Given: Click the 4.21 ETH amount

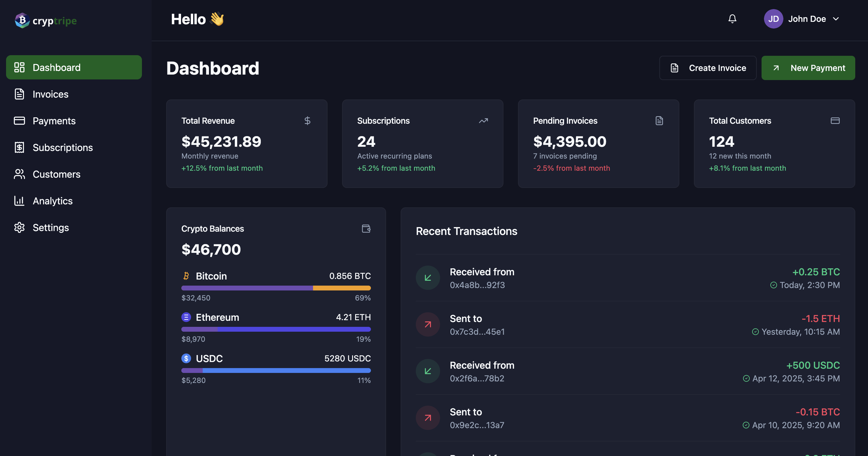Looking at the screenshot, I should pos(353,317).
